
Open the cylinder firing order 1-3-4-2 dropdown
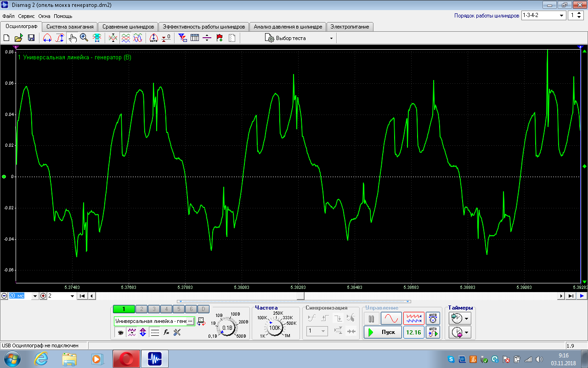pos(543,15)
